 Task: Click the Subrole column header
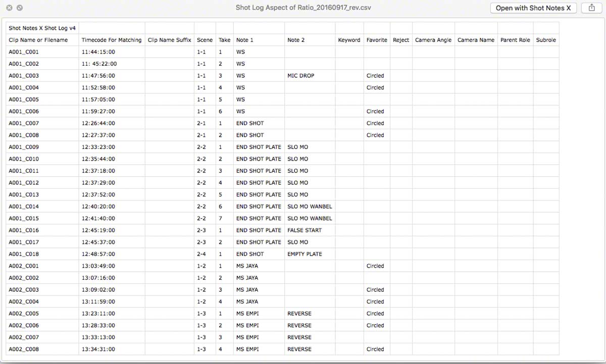click(546, 40)
